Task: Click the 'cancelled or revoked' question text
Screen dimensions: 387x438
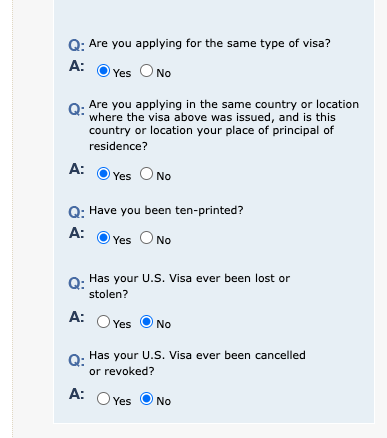Action: click(x=197, y=363)
